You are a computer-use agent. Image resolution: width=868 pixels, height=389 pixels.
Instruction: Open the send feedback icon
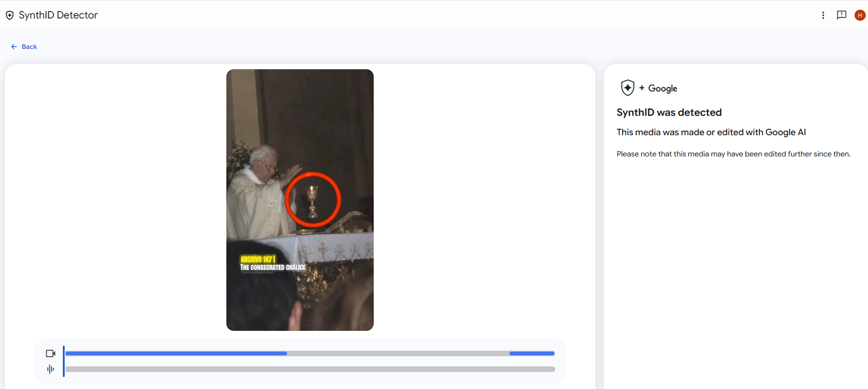(842, 15)
